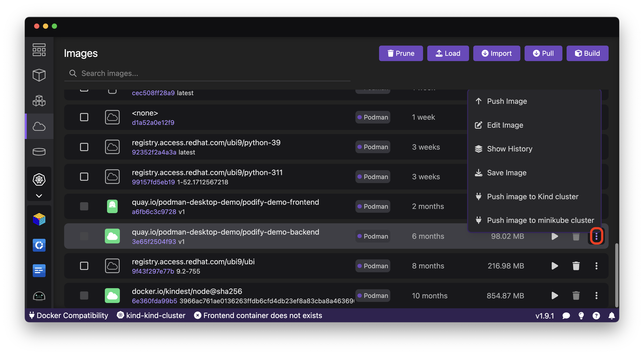Viewport: 644px width, 355px height.
Task: Open the blue text-lines extension sidebar icon
Action: pos(39,270)
